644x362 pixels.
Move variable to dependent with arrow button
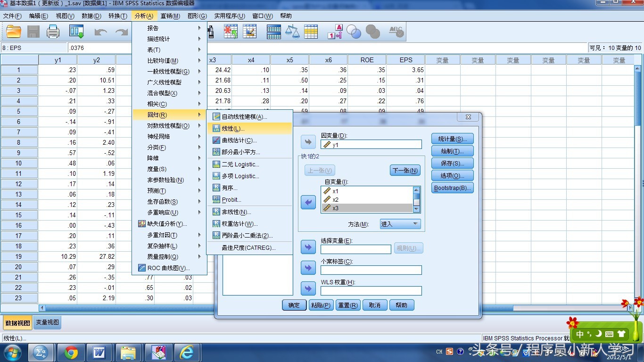308,142
